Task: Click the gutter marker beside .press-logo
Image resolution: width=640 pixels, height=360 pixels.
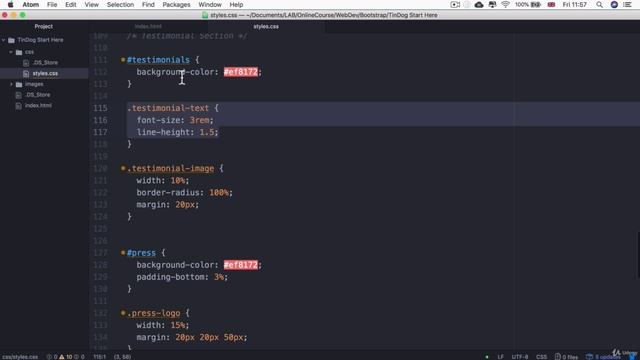Action: [x=123, y=313]
